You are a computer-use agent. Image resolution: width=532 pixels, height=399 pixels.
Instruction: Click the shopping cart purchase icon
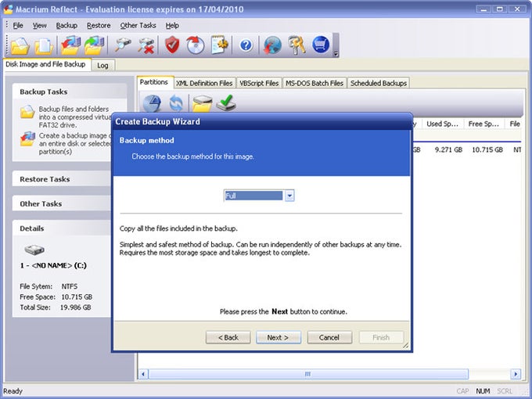tap(321, 45)
